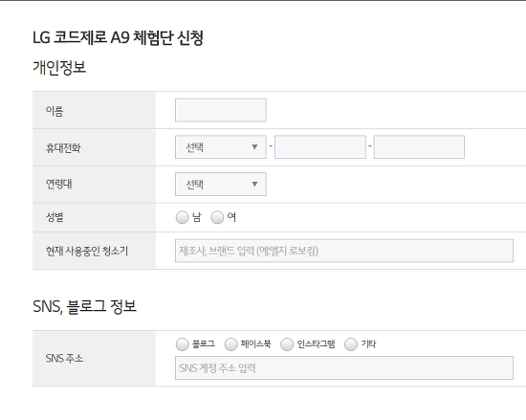Viewport: 526px width, 420px height.
Task: Open the 연령대 age group dropdown
Action: (221, 185)
